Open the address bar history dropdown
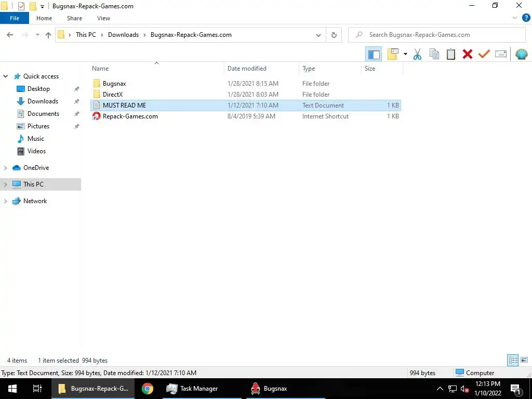532x399 pixels. click(318, 35)
